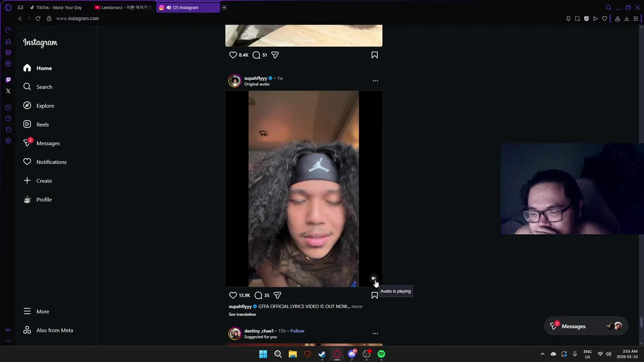Viewport: 644px width, 362px height.
Task: Open Spotify from the Windows taskbar
Action: pos(381,354)
